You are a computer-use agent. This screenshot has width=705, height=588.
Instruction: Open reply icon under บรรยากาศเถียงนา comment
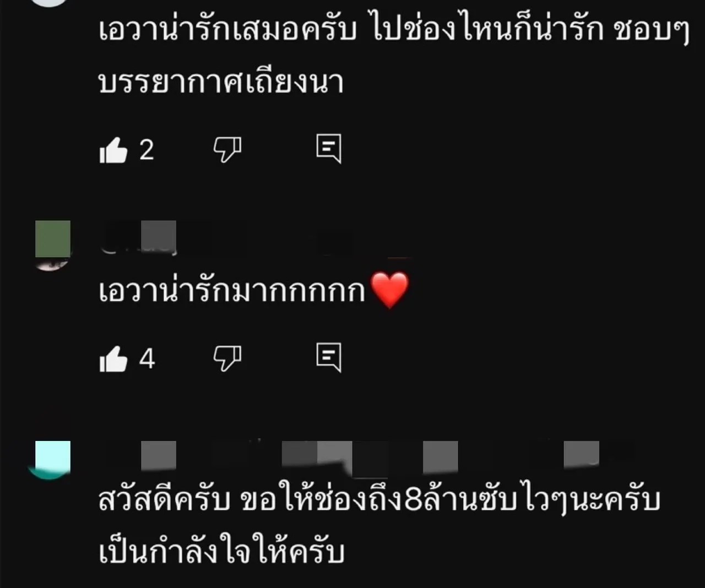pos(329,149)
